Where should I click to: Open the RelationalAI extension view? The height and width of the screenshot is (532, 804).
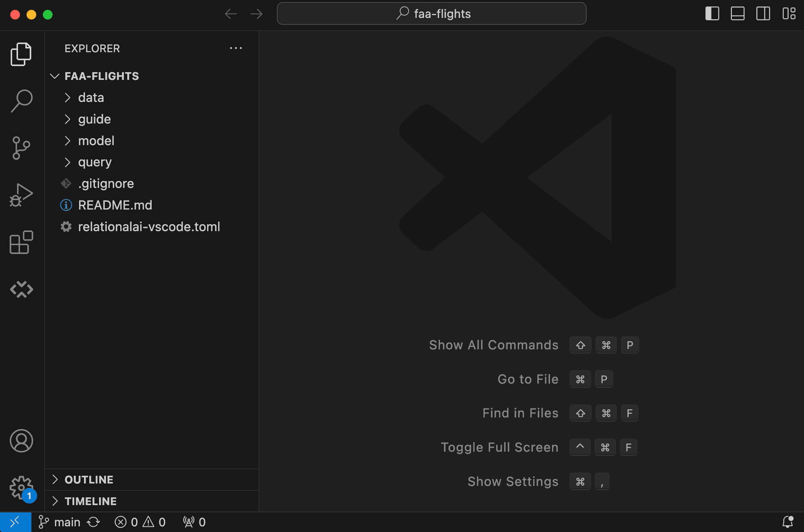(21, 289)
